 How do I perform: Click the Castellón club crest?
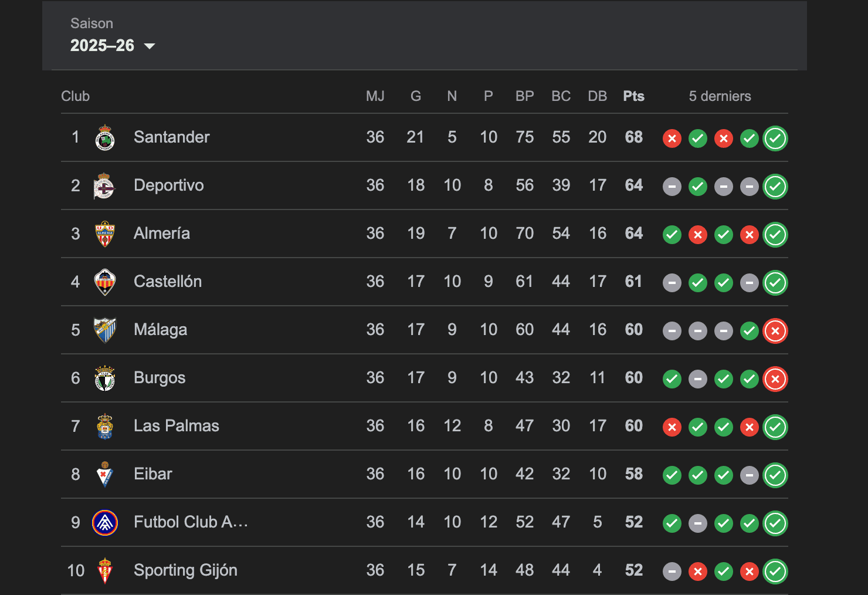point(105,282)
